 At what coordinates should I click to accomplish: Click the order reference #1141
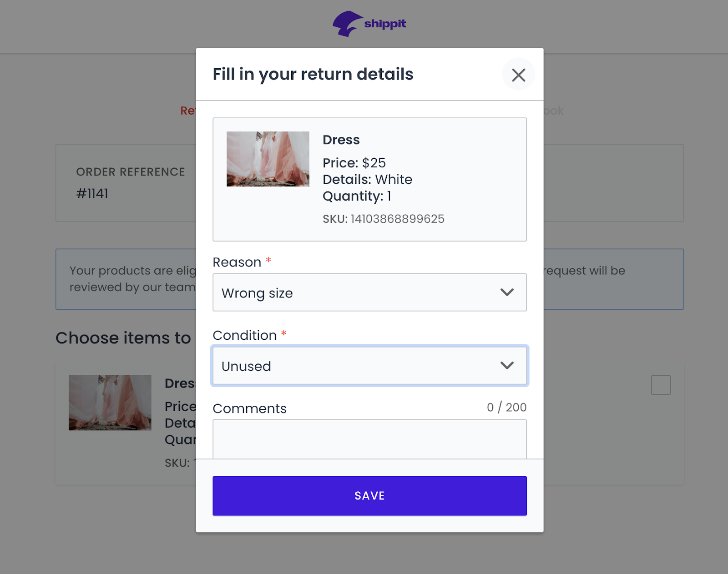click(x=92, y=193)
